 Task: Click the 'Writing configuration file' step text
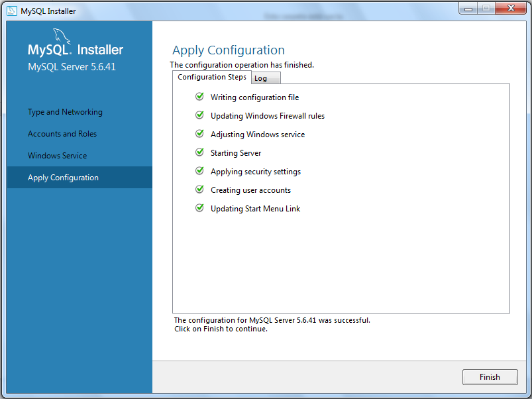coord(255,97)
